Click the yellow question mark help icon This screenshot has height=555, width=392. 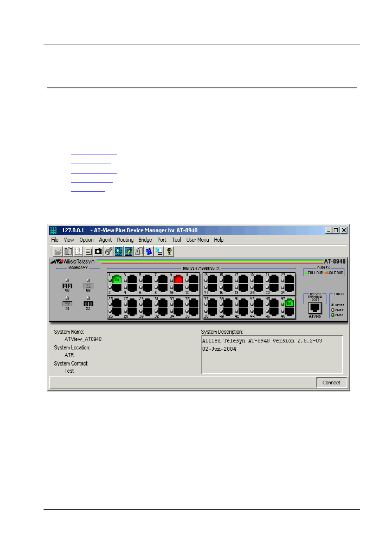pos(169,251)
